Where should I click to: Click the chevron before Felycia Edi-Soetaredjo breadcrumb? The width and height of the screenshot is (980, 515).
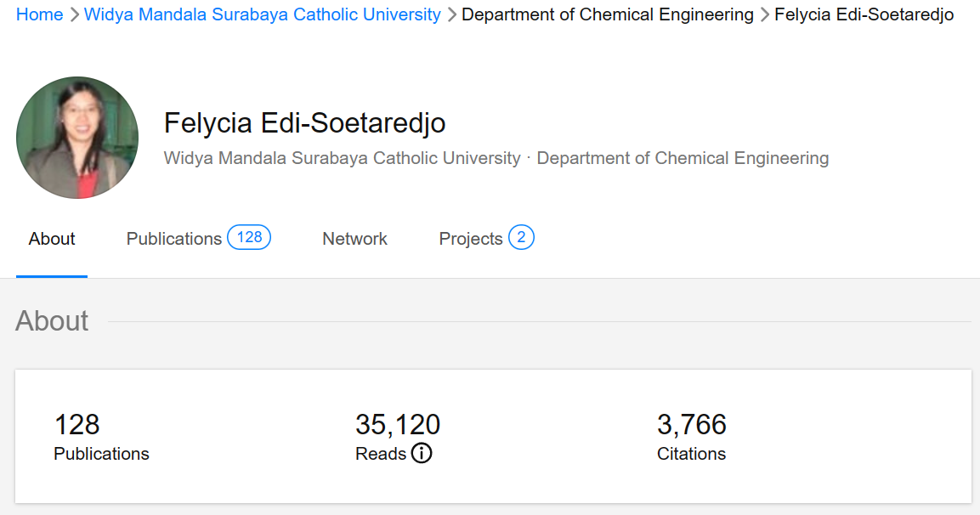coord(764,14)
